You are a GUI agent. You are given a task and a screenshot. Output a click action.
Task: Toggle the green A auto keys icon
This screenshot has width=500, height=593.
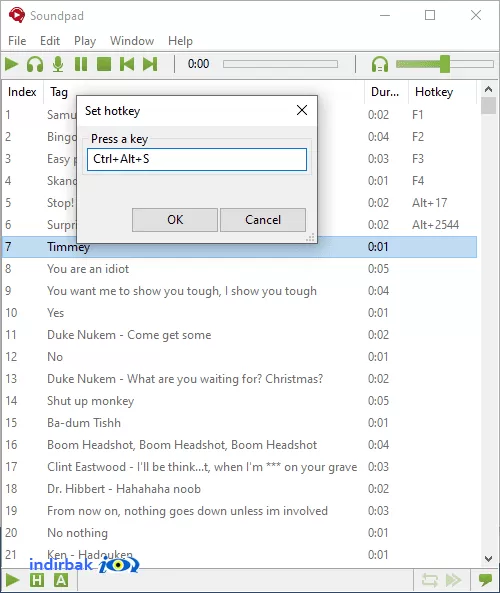coord(61,580)
